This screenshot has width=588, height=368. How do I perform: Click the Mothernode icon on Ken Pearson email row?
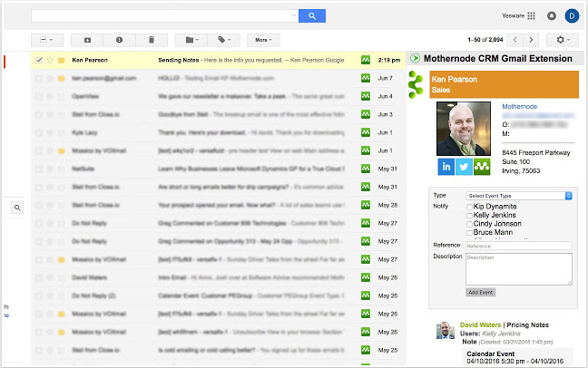366,60
